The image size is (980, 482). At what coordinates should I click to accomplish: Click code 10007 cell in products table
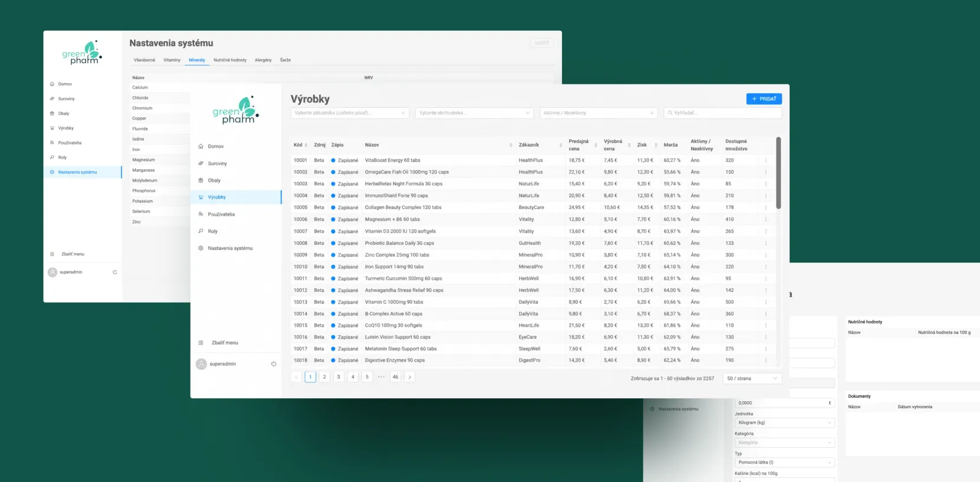tap(300, 231)
